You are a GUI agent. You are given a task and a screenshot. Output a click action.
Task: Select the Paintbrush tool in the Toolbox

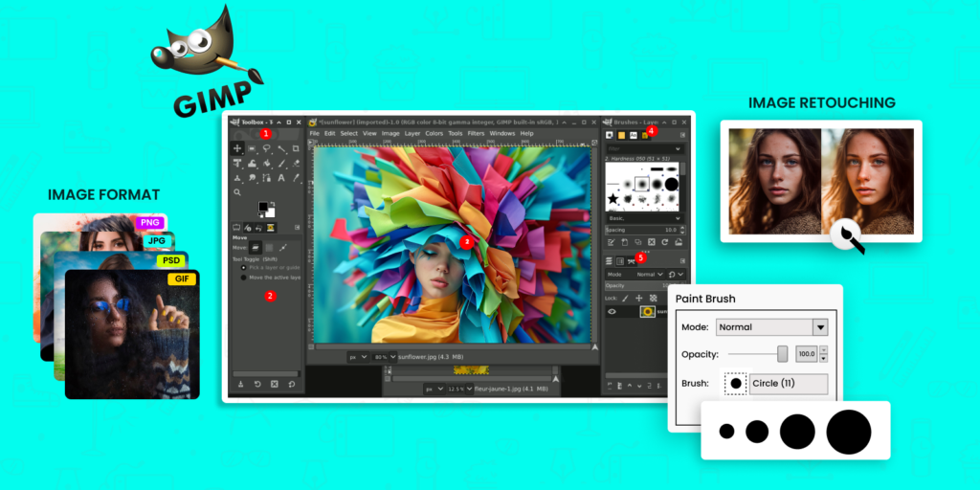[282, 163]
